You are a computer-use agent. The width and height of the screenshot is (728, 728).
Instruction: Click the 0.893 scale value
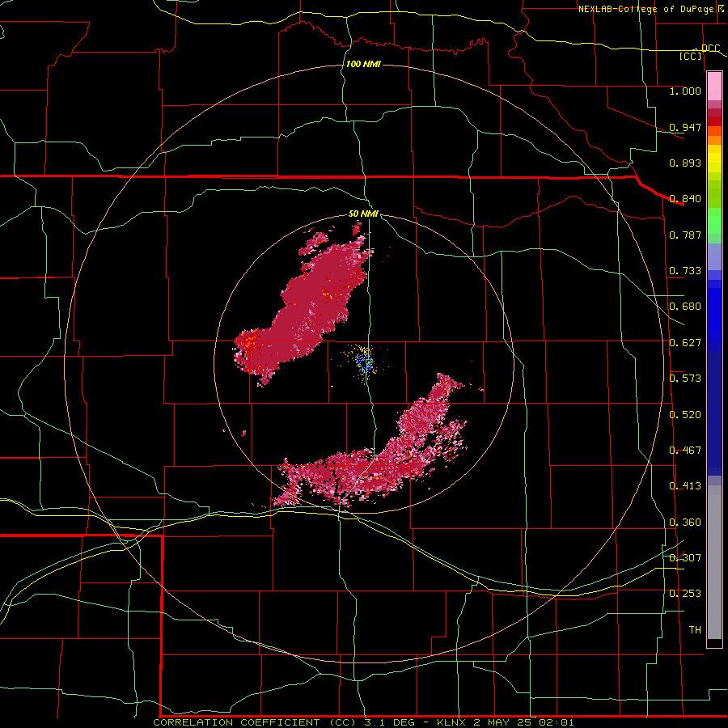click(685, 163)
